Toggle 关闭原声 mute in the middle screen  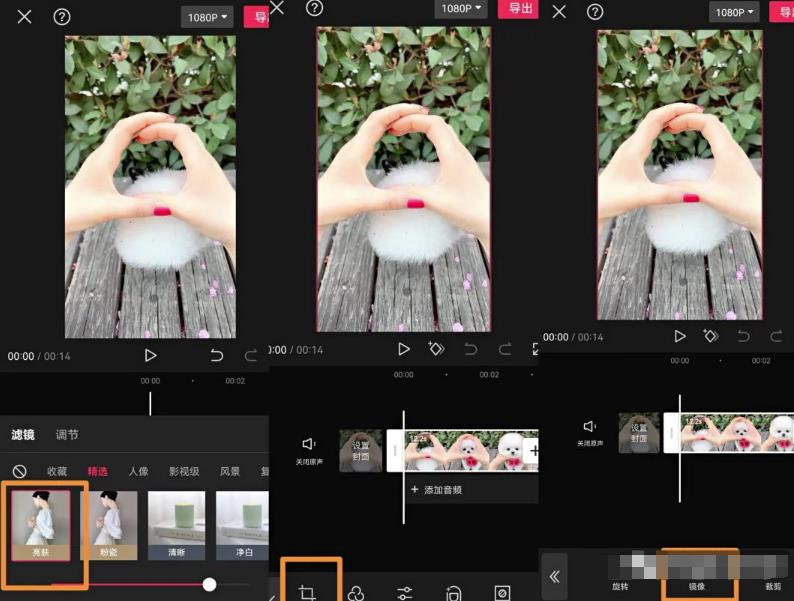(309, 451)
